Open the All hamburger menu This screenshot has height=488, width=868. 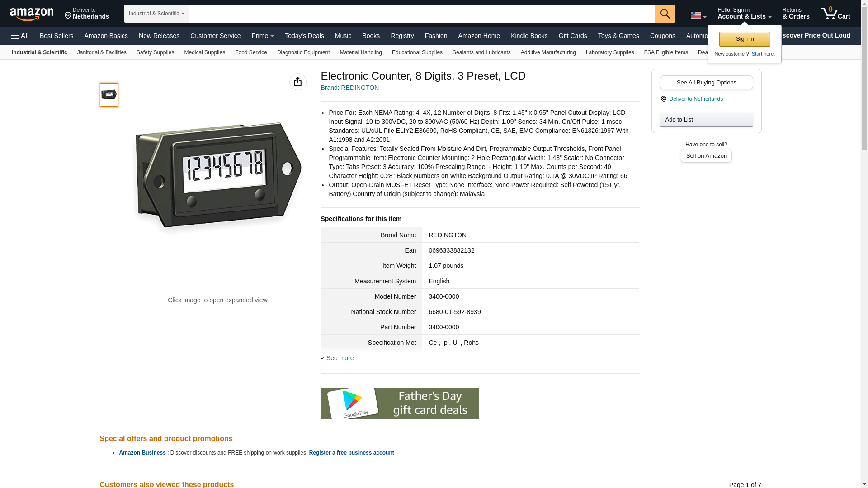click(20, 36)
